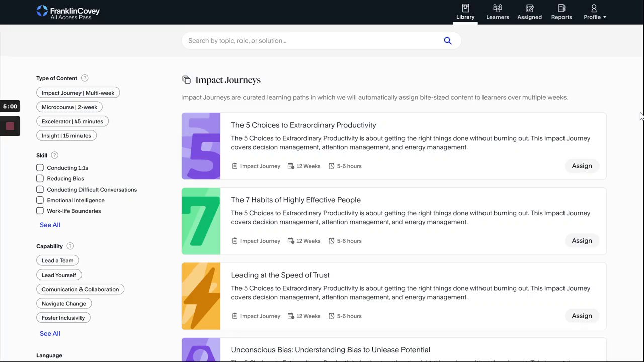Go to the Assigned tab
Screen dimensions: 644x362
[529, 12]
